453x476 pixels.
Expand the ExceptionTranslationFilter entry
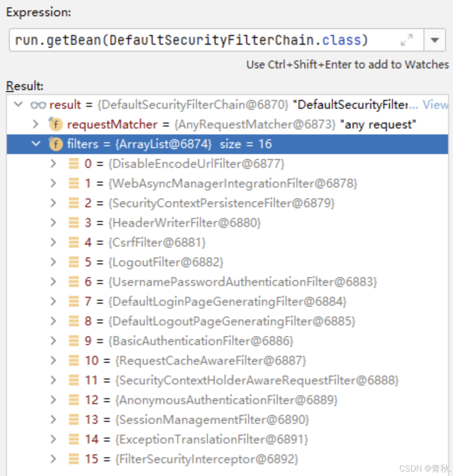pyautogui.click(x=54, y=440)
